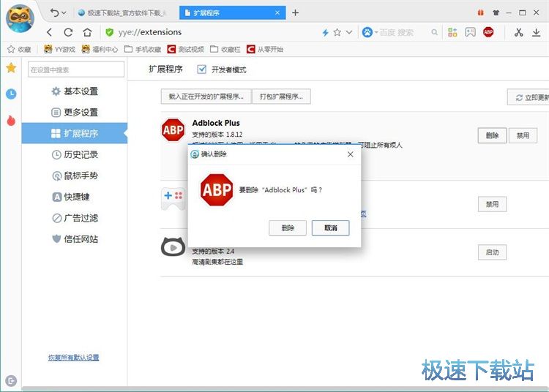549x392 pixels.
Task: Click the browser raccoon avatar logo
Action: pyautogui.click(x=20, y=18)
